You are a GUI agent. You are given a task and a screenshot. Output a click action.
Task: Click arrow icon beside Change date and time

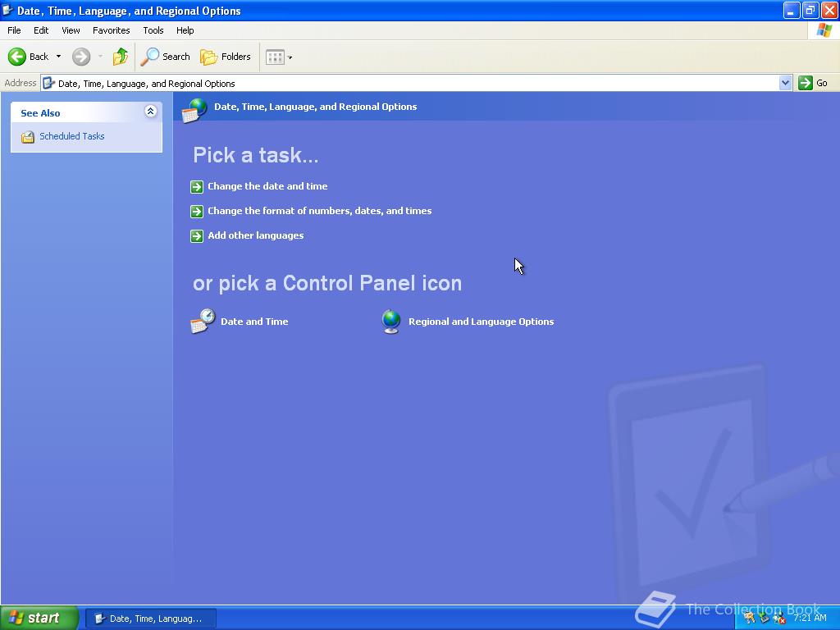click(197, 186)
